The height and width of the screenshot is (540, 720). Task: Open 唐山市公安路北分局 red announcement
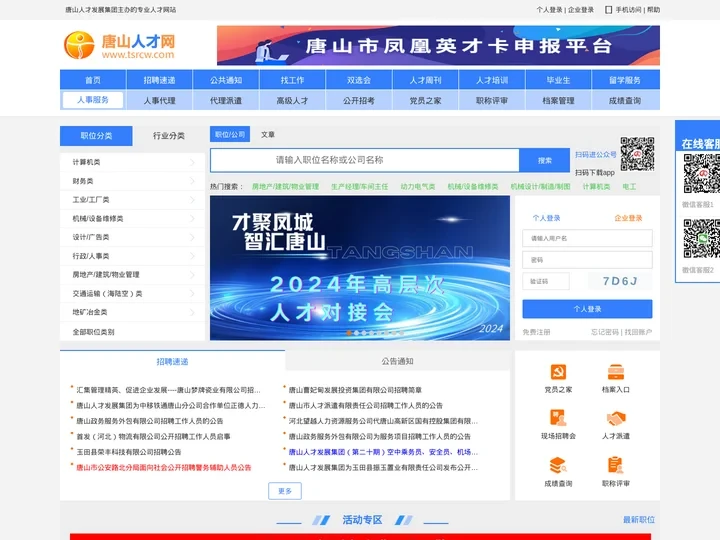[x=163, y=467]
